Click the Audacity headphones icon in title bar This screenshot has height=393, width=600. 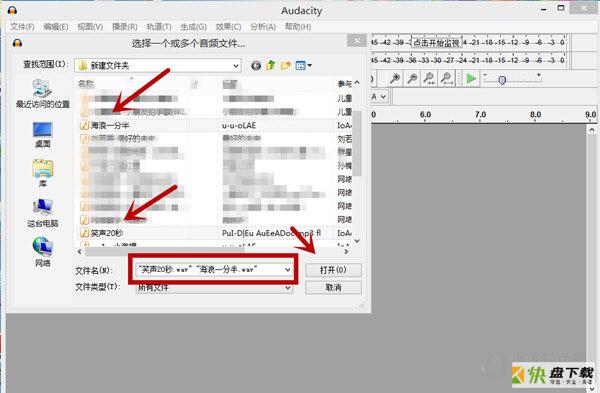(12, 10)
